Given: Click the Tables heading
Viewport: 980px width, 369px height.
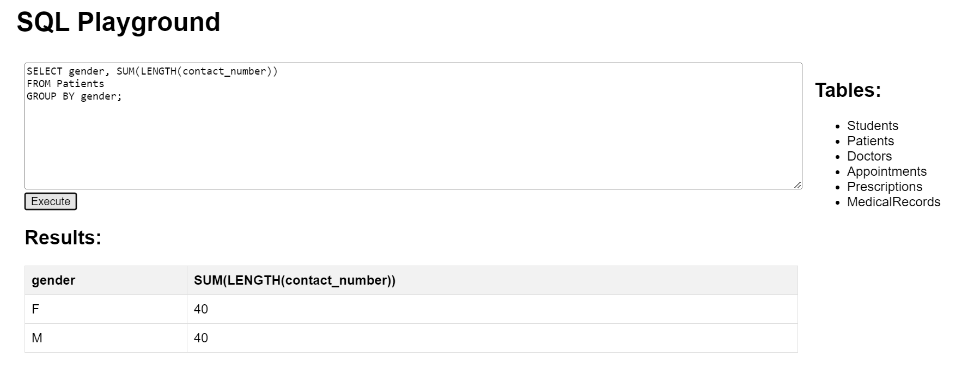Looking at the screenshot, I should point(848,90).
